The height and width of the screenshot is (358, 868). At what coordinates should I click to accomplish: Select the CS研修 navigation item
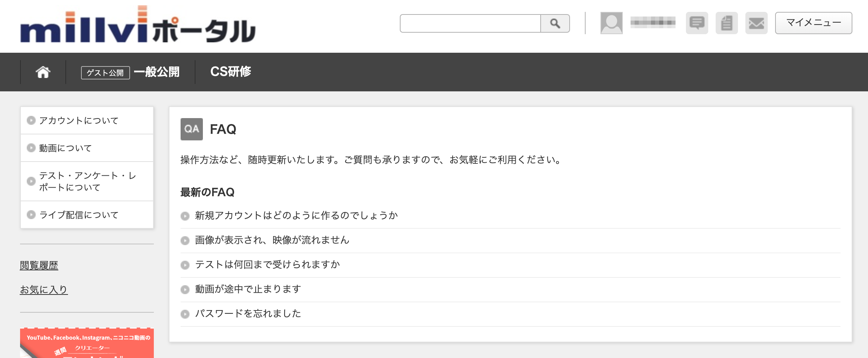pos(231,71)
